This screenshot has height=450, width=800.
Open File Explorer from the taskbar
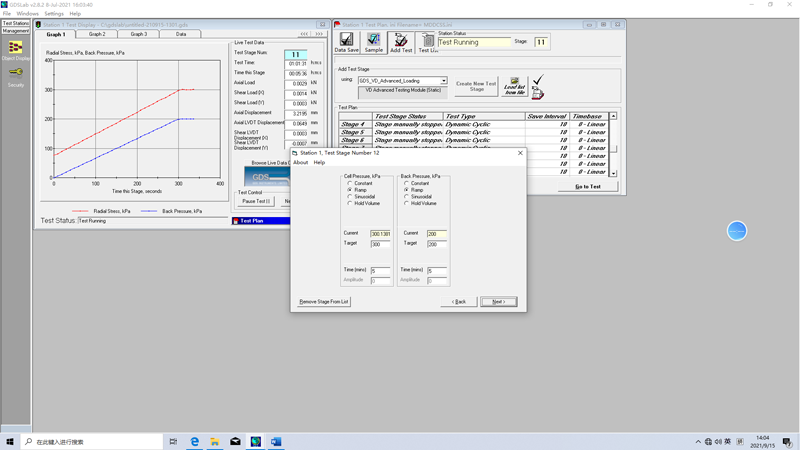coord(215,441)
